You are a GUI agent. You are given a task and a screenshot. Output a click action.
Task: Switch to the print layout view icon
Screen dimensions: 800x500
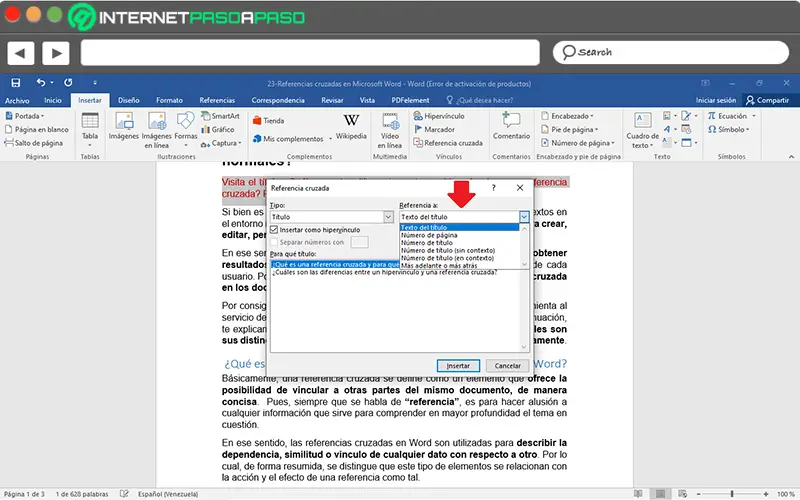pyautogui.click(x=660, y=494)
